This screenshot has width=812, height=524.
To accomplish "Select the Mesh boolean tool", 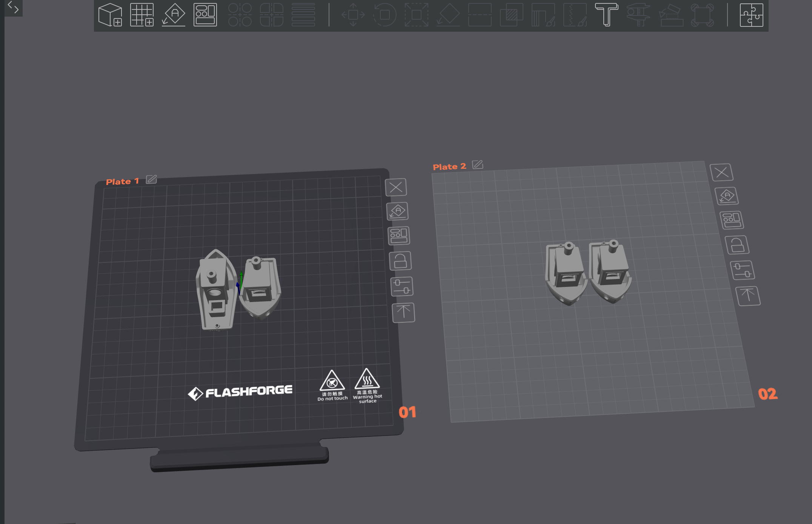I will pos(512,15).
